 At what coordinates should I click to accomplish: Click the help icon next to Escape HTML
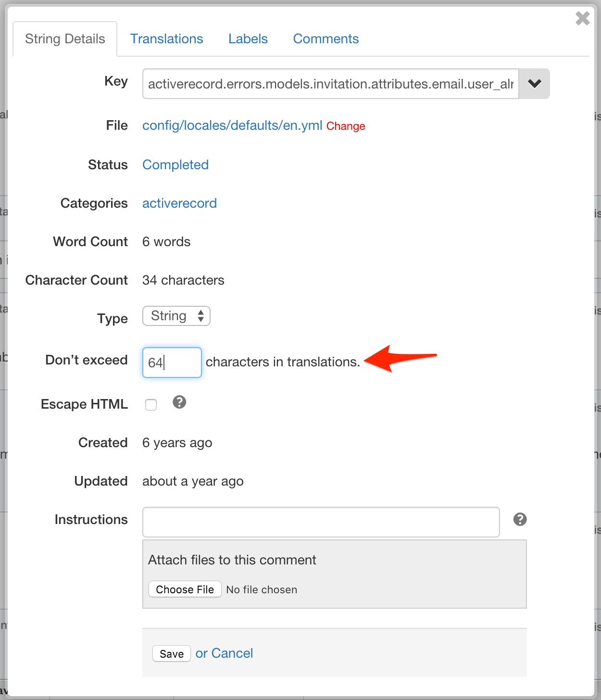pos(179,402)
